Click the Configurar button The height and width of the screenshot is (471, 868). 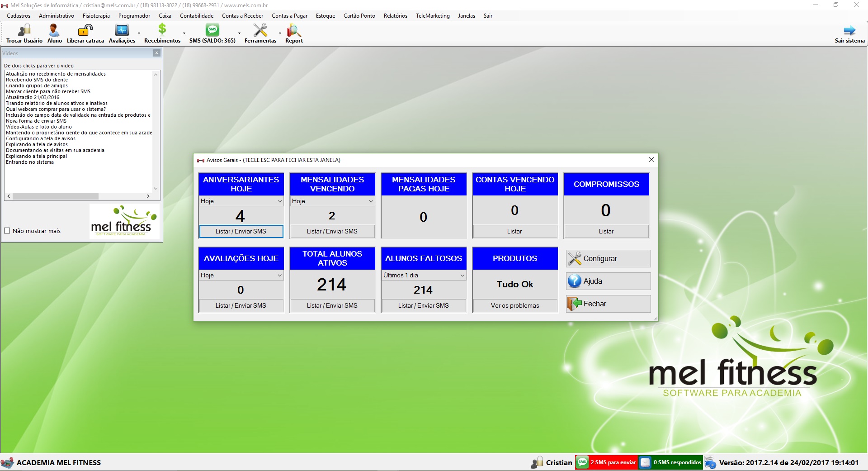(x=608, y=259)
